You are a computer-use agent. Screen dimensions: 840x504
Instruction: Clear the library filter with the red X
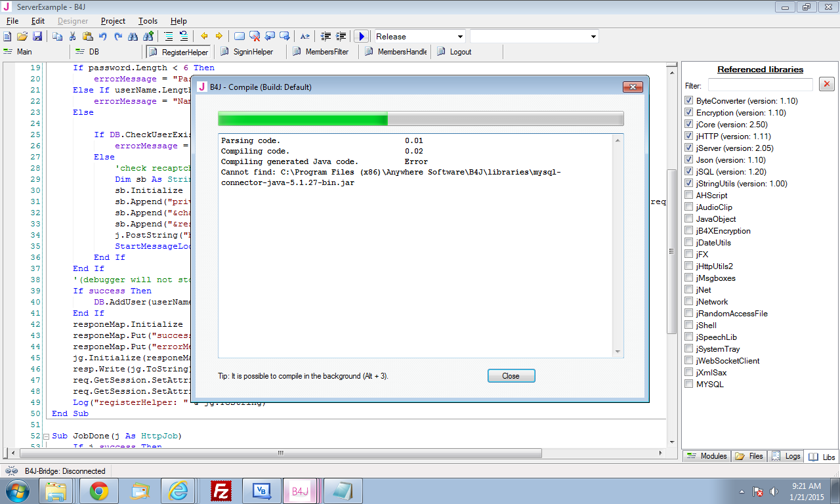coord(827,85)
